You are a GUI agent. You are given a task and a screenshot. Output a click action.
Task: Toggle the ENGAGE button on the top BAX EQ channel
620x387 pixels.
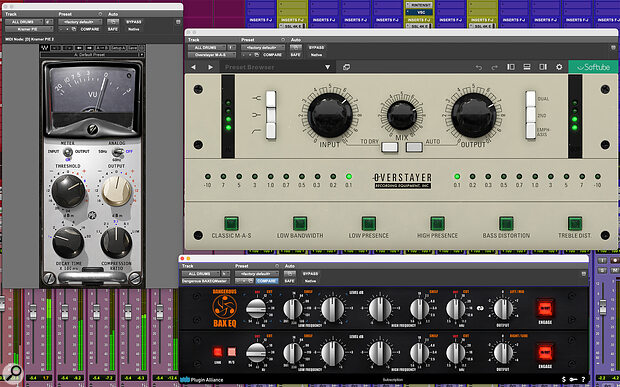coord(545,308)
